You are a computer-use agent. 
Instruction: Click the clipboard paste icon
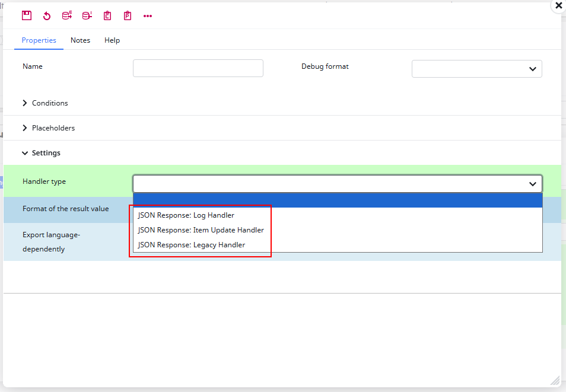pos(128,16)
